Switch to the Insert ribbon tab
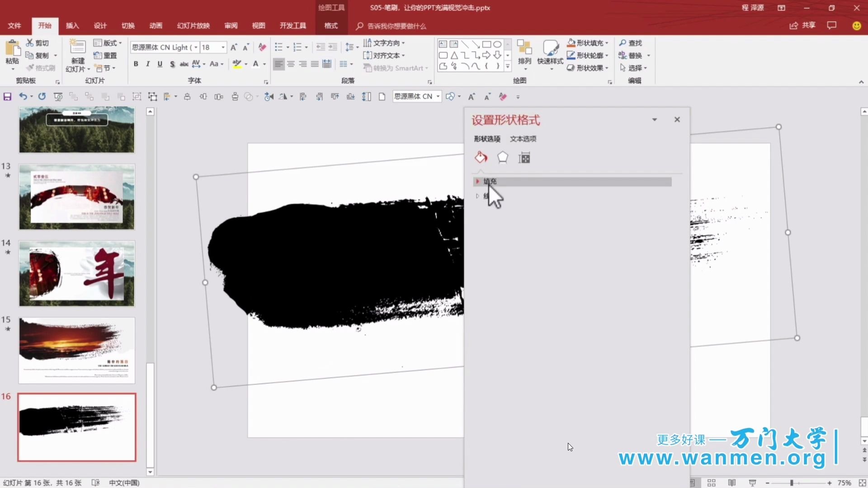Screen dimensions: 868x488 (72, 26)
